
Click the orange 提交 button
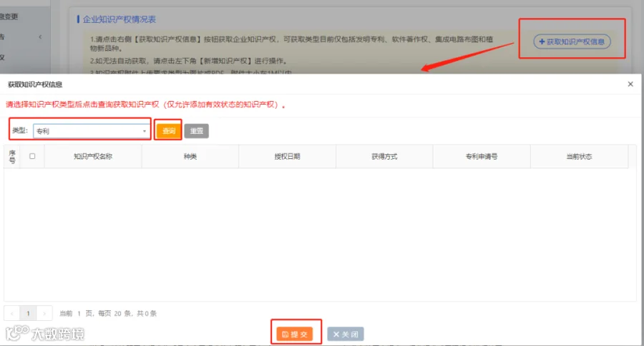point(295,334)
